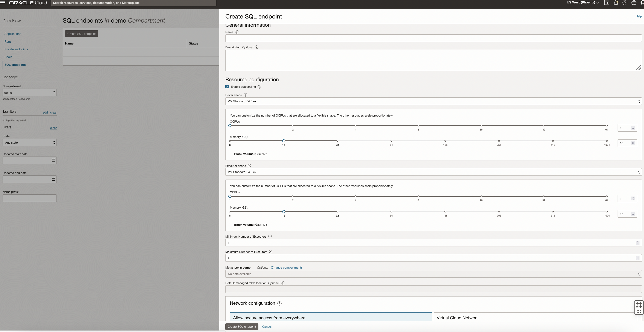Open the Compartment dropdown showing demo
The width and height of the screenshot is (644, 332).
29,92
